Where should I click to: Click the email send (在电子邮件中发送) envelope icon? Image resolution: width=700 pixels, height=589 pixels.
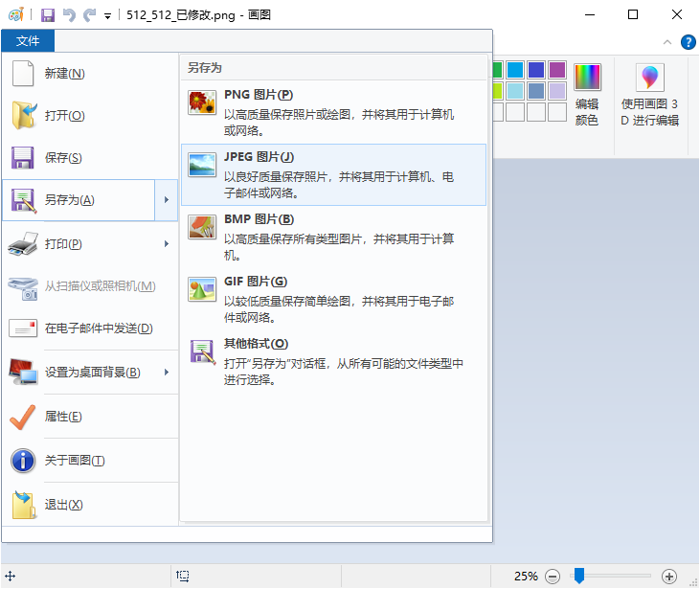pos(23,328)
